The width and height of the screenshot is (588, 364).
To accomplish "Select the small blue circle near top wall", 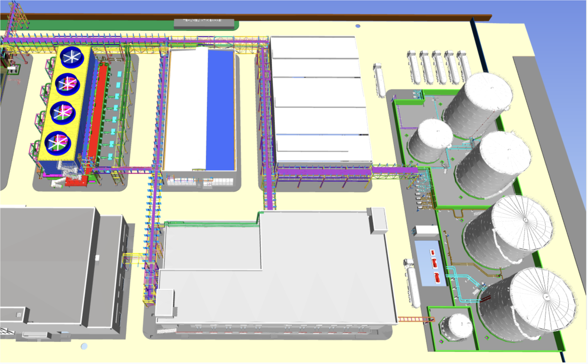I will click(x=358, y=26).
